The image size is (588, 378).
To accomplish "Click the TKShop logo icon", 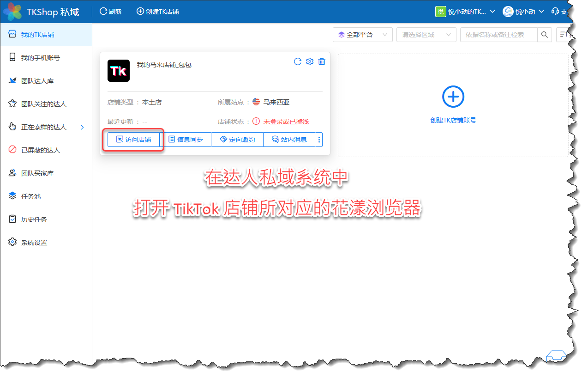I will point(12,12).
